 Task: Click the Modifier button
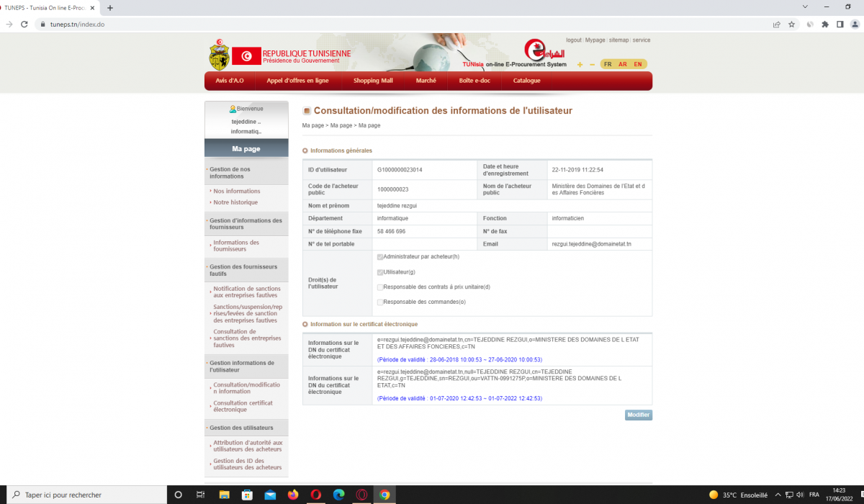point(639,415)
